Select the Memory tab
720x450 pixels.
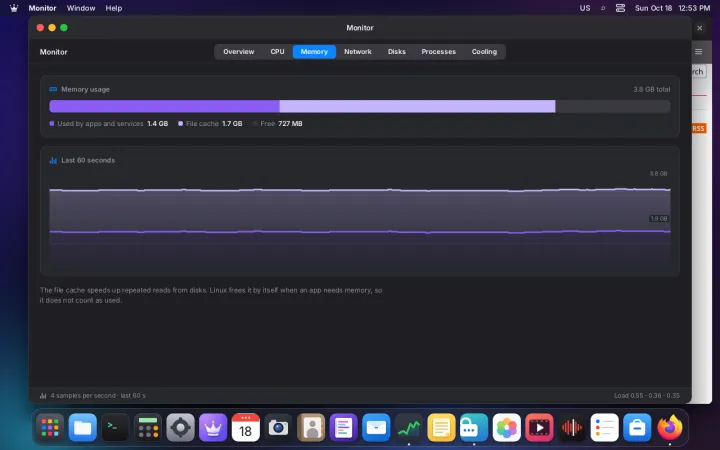[314, 51]
